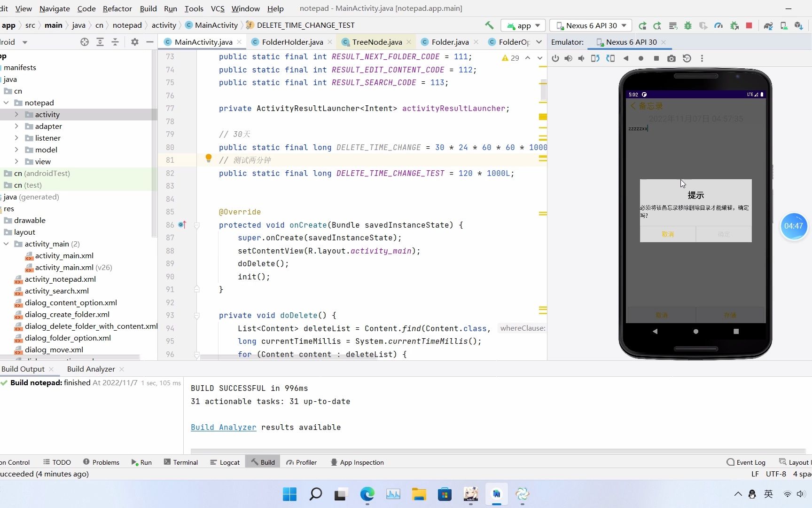
Task: Click the Build Analyzer link
Action: click(224, 427)
